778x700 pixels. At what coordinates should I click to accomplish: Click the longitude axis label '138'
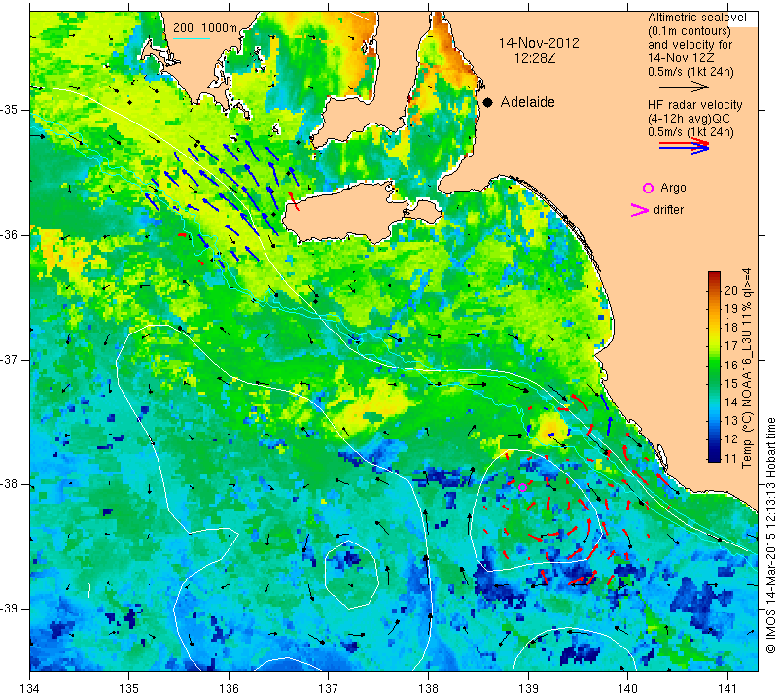click(x=428, y=689)
